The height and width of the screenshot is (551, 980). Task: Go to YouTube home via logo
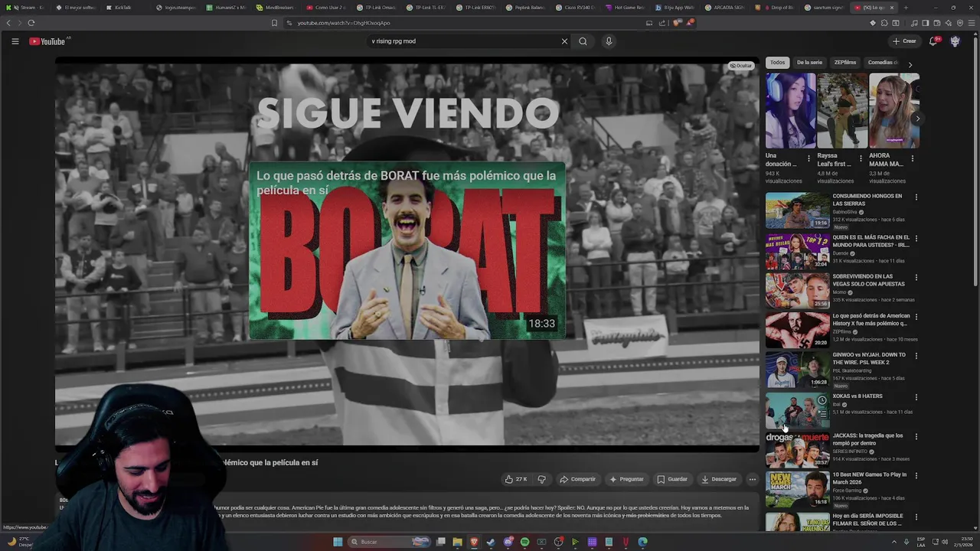coord(47,41)
